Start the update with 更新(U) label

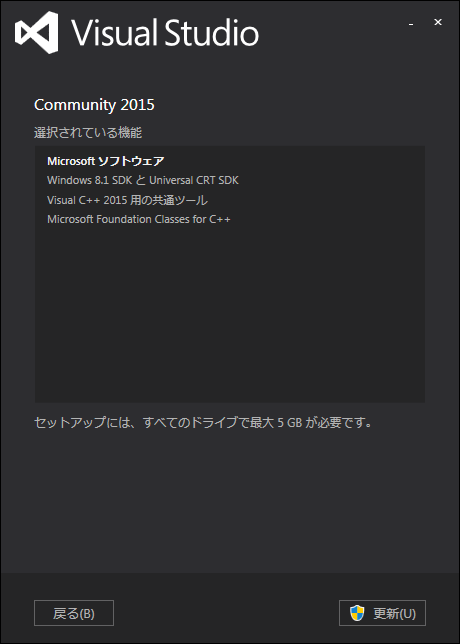pos(394,614)
